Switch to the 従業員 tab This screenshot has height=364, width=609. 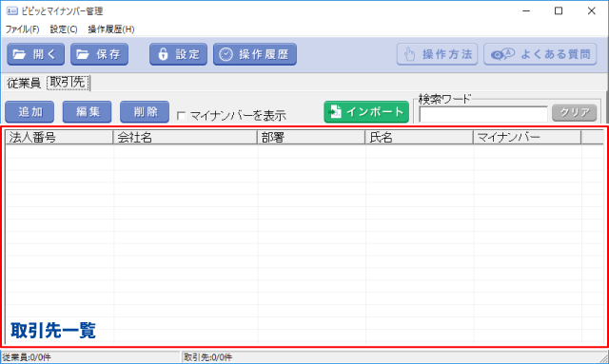(24, 83)
